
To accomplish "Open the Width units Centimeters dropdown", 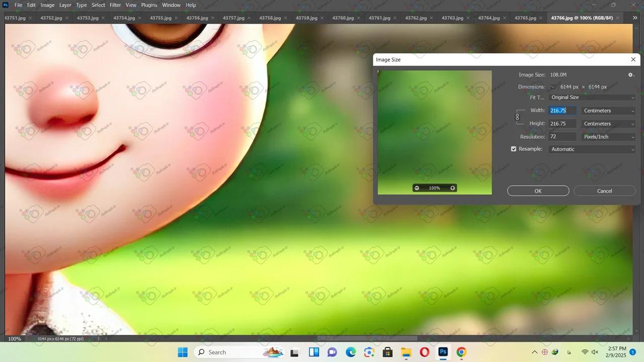I will [x=608, y=111].
